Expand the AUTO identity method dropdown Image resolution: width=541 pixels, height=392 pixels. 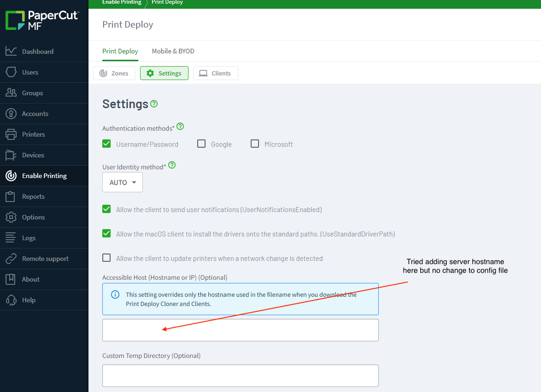(x=122, y=182)
